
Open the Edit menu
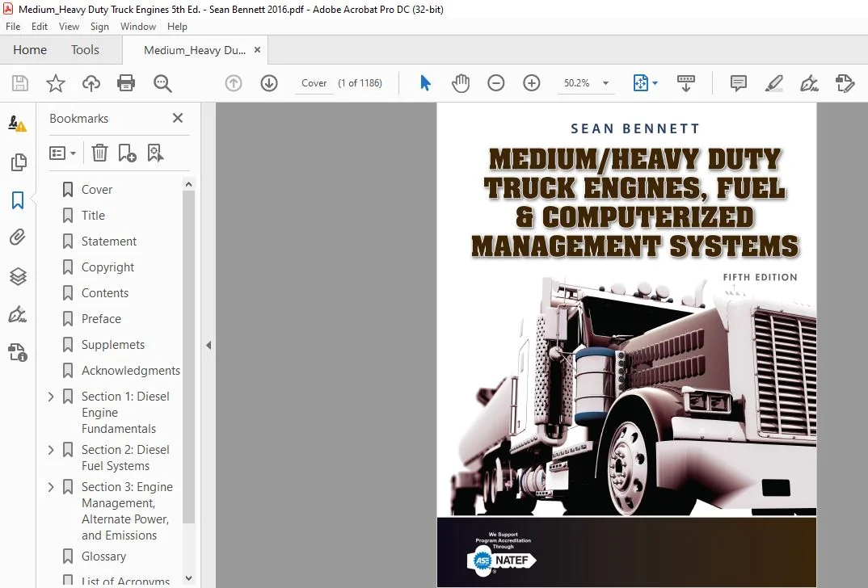point(40,27)
